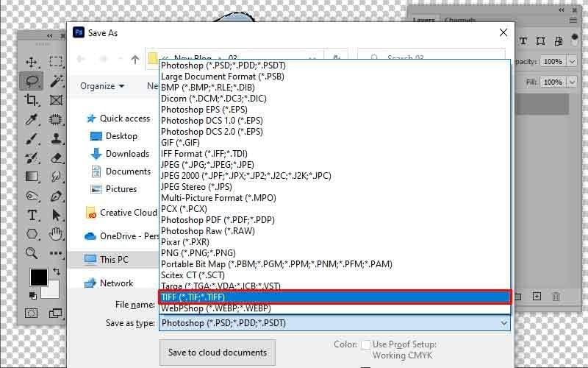Delete layer with trash icon
This screenshot has height=368, width=588.
coord(556,297)
